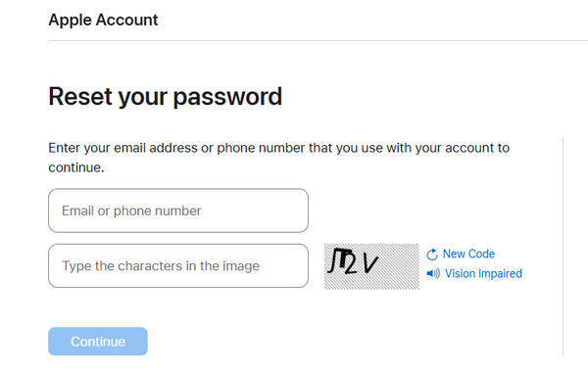Request a new code via New Code link
588x373 pixels.
coord(468,254)
